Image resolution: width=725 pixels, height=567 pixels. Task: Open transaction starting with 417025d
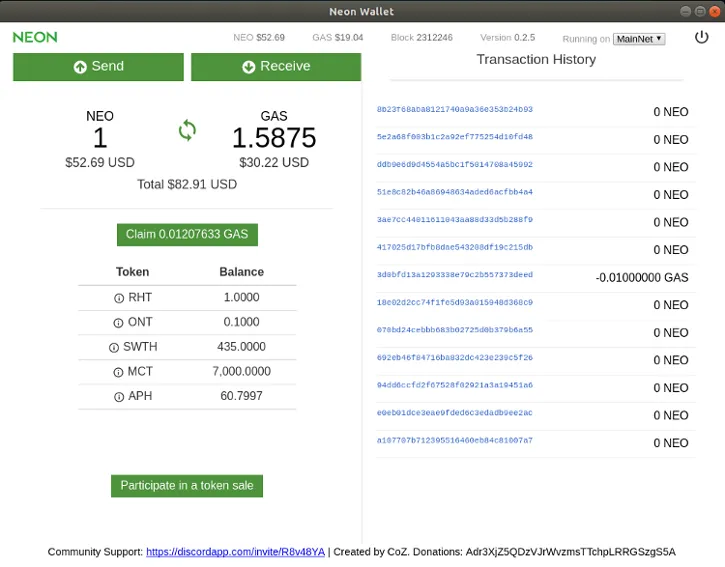click(x=455, y=247)
